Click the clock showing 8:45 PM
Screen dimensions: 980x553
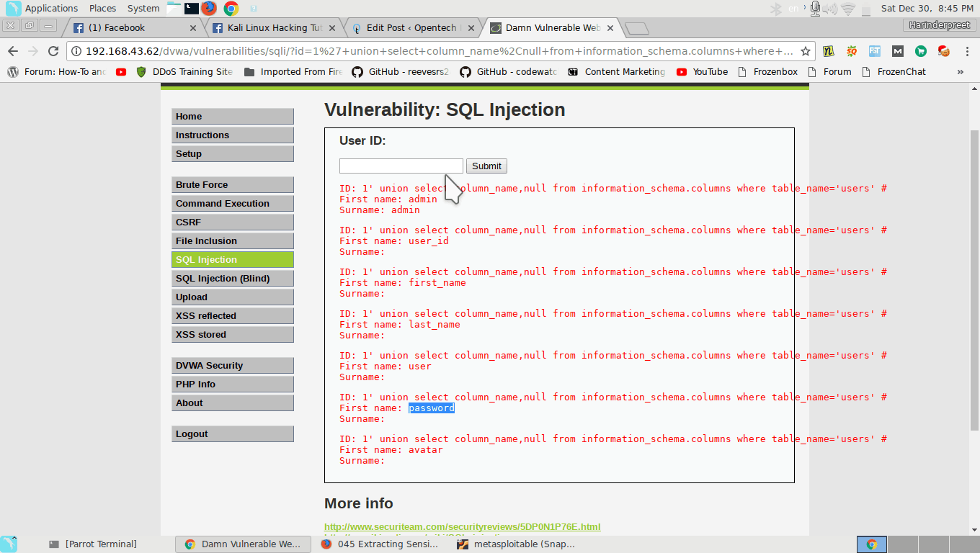point(927,9)
